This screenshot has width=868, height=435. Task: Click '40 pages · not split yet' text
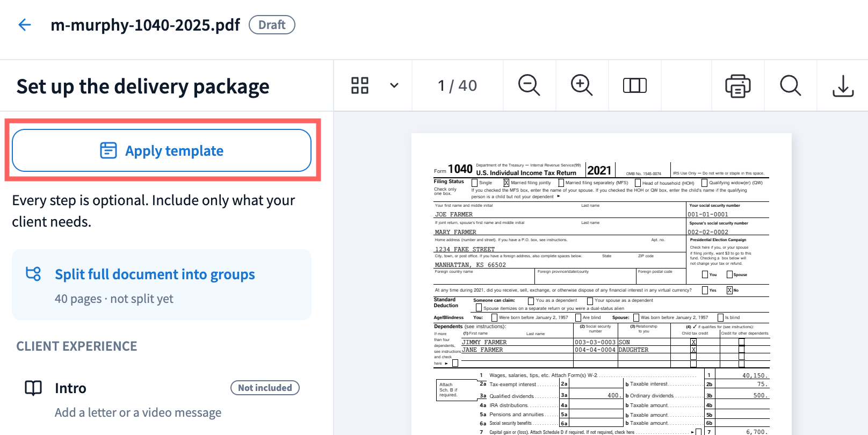(x=114, y=299)
